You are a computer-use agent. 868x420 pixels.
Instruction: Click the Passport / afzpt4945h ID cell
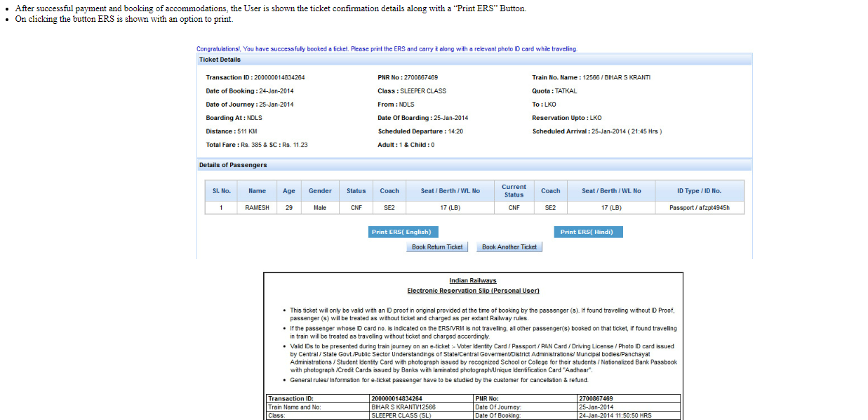[x=699, y=208]
